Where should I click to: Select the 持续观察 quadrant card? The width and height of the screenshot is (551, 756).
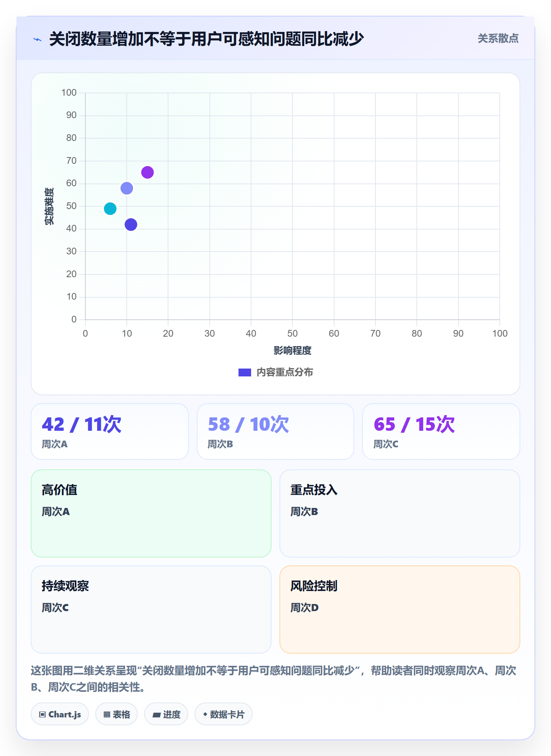[x=151, y=610]
